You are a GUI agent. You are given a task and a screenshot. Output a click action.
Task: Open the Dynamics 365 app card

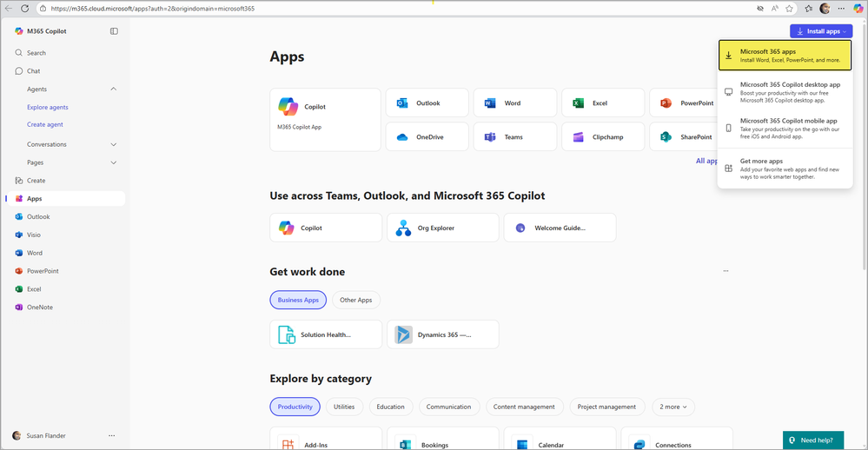[443, 334]
